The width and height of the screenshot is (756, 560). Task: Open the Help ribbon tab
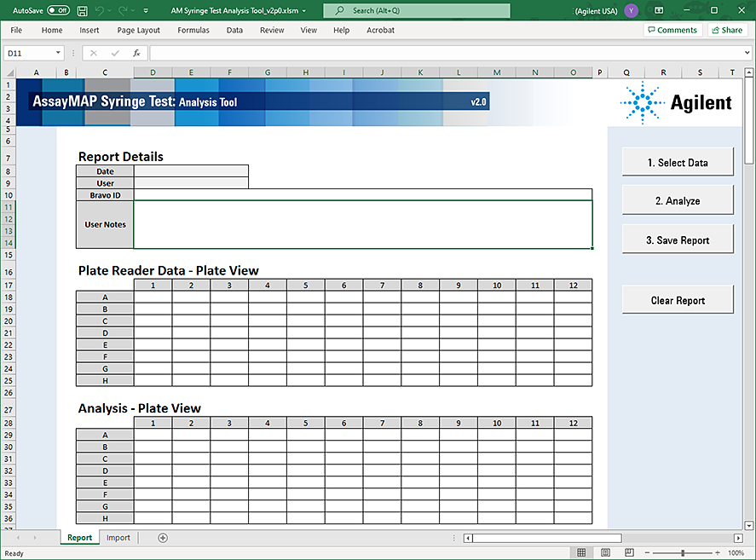[342, 30]
